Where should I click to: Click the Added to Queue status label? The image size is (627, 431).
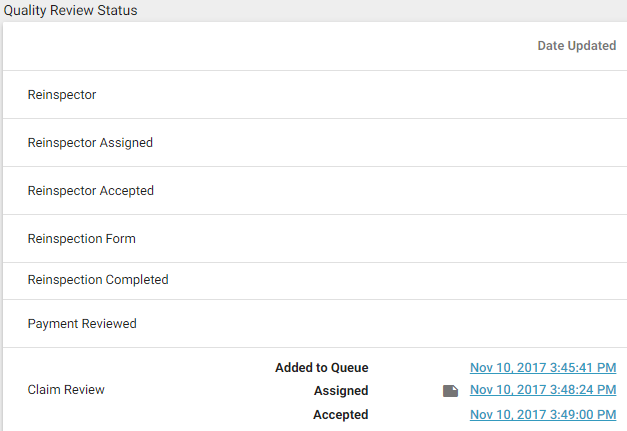[321, 368]
